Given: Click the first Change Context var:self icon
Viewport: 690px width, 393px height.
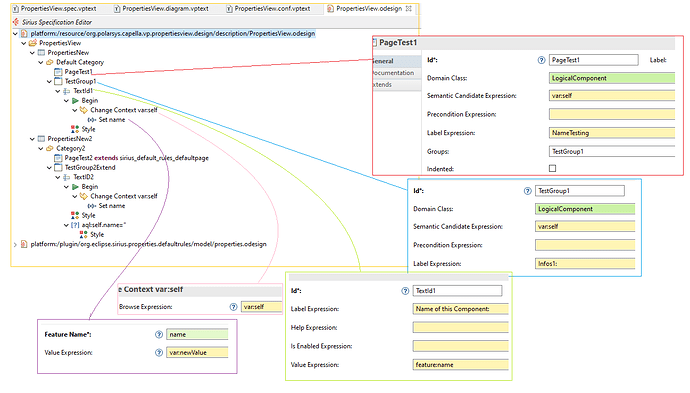Looking at the screenshot, I should [x=84, y=110].
